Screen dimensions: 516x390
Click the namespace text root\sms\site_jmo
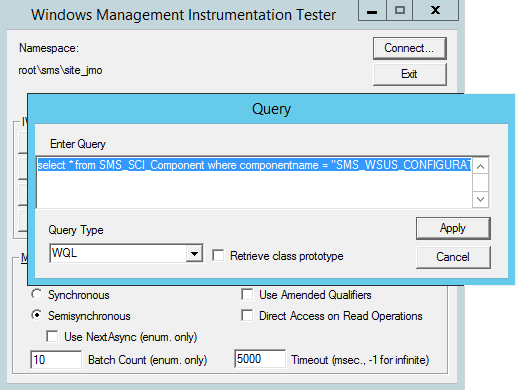tap(60, 71)
